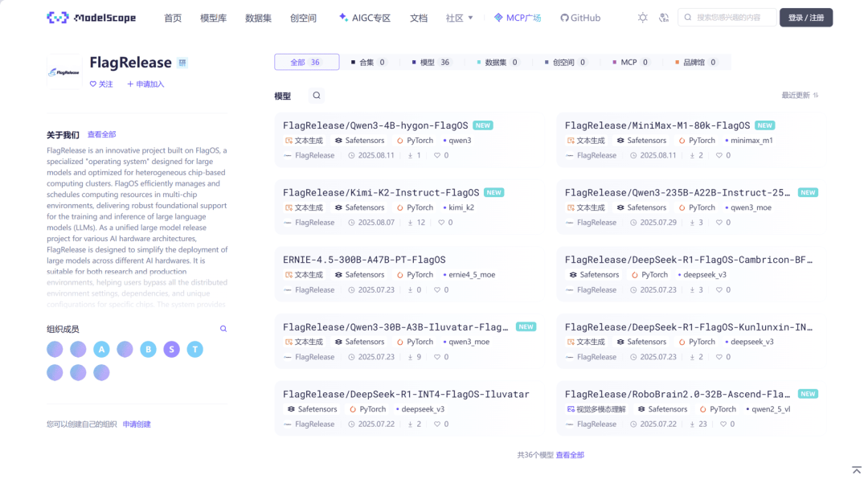The height and width of the screenshot is (488, 868).
Task: Select the 数据集 0 tab
Action: click(x=497, y=62)
